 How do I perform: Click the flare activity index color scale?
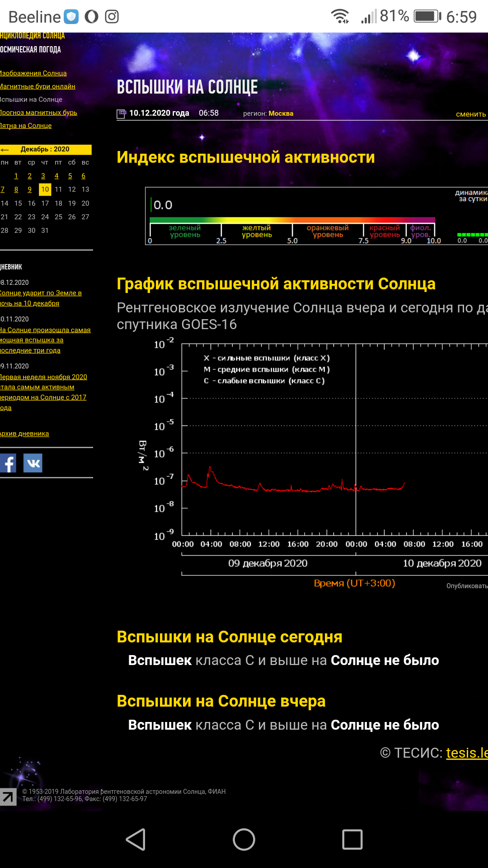(x=292, y=221)
